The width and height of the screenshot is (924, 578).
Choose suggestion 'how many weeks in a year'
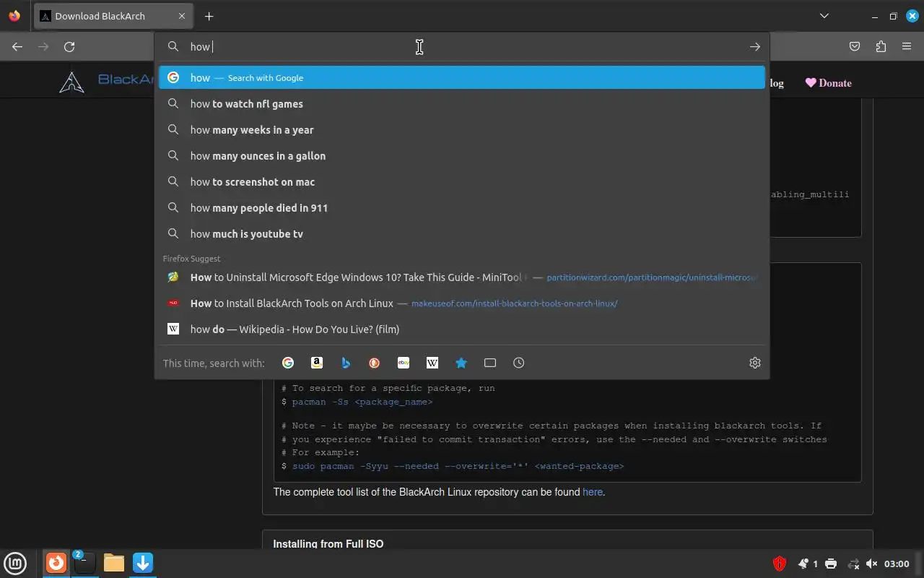pos(462,129)
